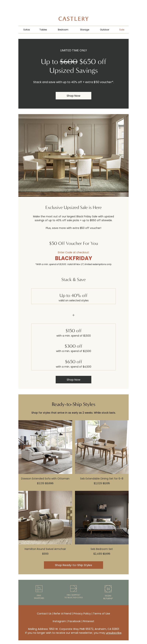Click Shop Now in dark banner
This screenshot has width=147, height=644.
tap(73, 96)
